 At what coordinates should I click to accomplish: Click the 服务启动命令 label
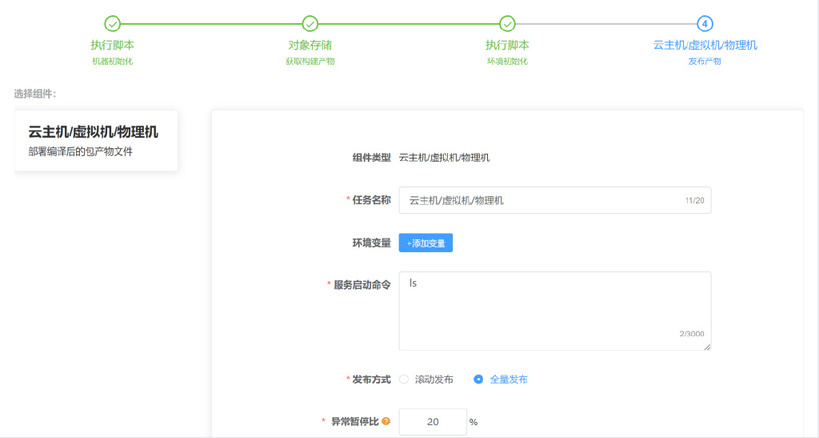(362, 285)
